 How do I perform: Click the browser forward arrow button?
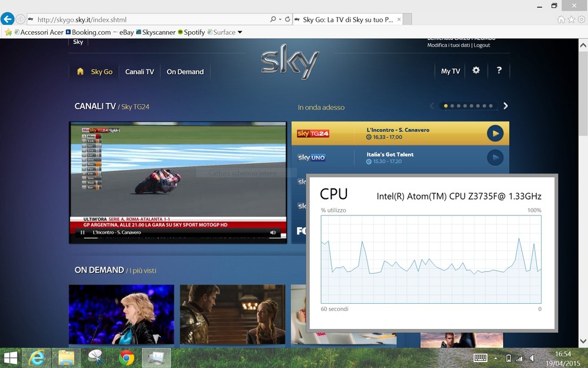click(x=20, y=19)
